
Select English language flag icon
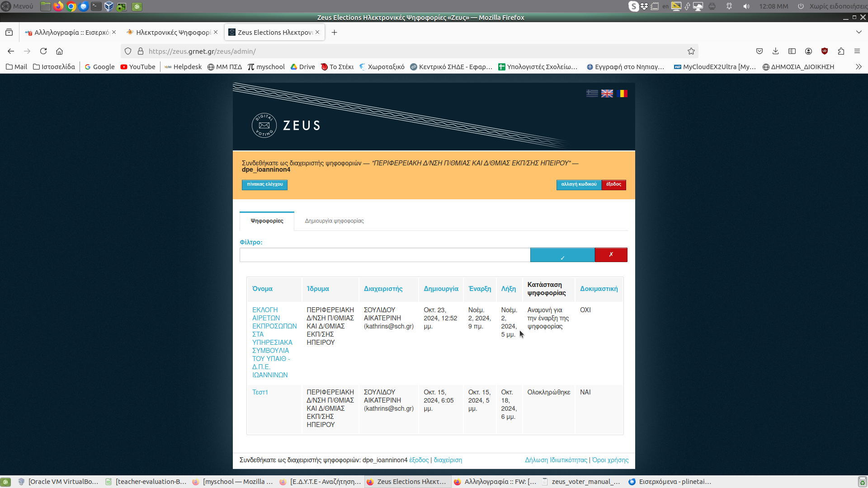(607, 93)
